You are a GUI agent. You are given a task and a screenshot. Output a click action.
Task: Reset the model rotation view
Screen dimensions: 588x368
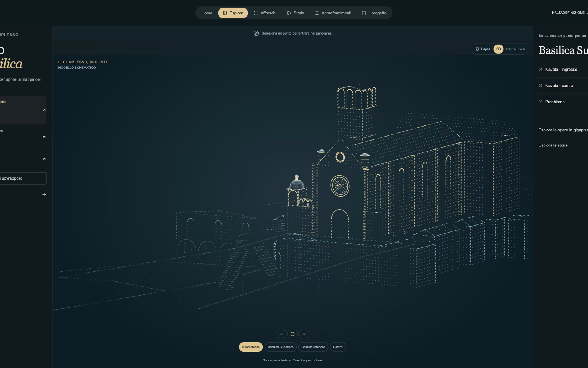293,334
